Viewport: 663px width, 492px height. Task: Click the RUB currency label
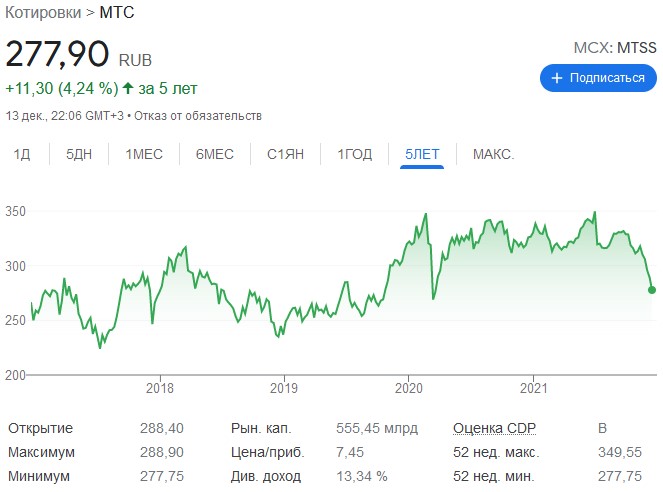pyautogui.click(x=135, y=60)
